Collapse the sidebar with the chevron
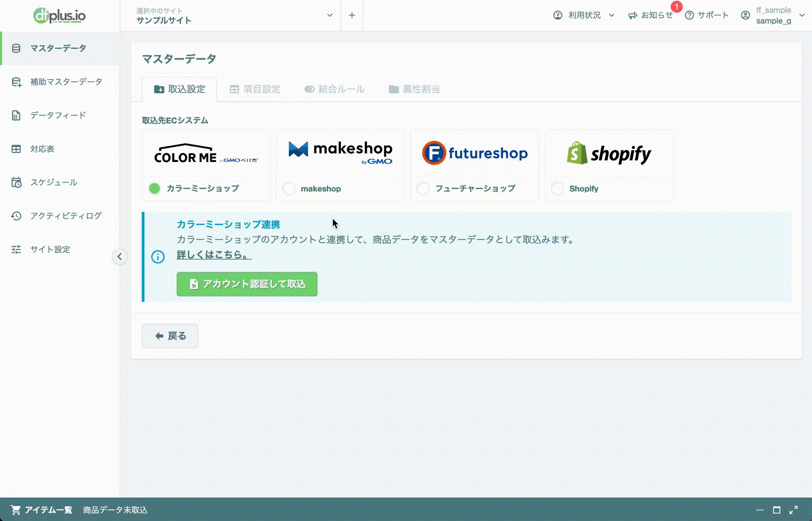This screenshot has width=812, height=521. [x=120, y=257]
